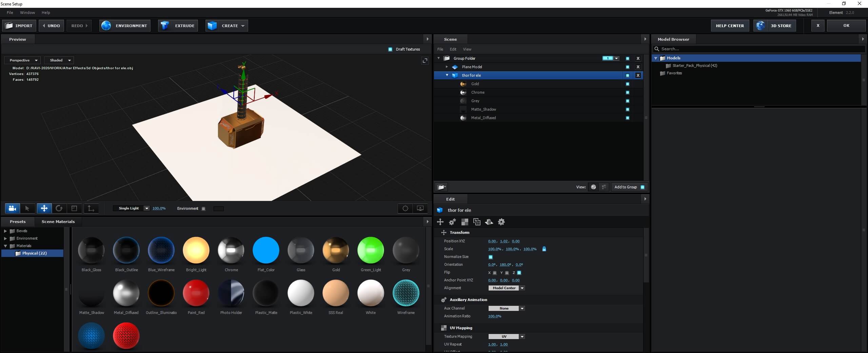Screen dimensions: 868x353
Task: Toggle Normalize Size checkbox
Action: click(x=490, y=257)
